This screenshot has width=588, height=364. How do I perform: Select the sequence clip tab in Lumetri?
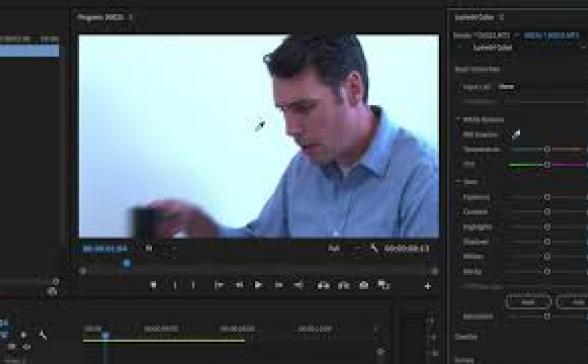tap(551, 36)
